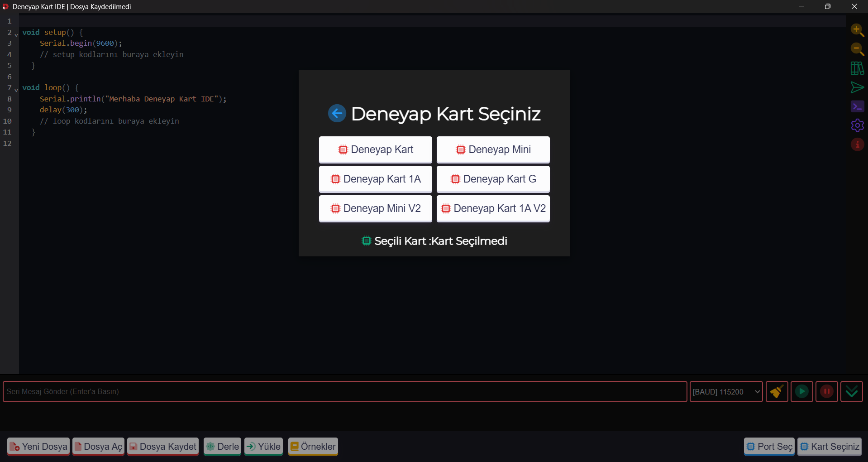Select the Deneyap Mini V2 board
Screen dimensions: 868x462
[376, 208]
